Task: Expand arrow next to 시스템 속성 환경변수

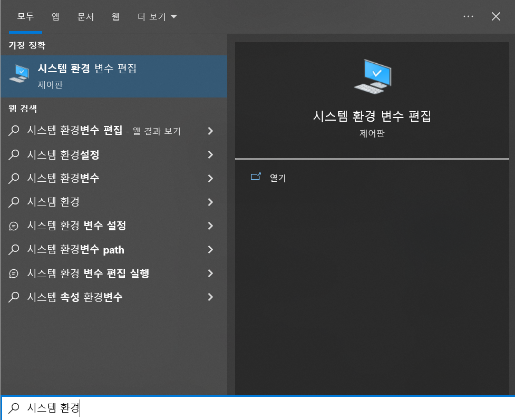Action: click(210, 297)
